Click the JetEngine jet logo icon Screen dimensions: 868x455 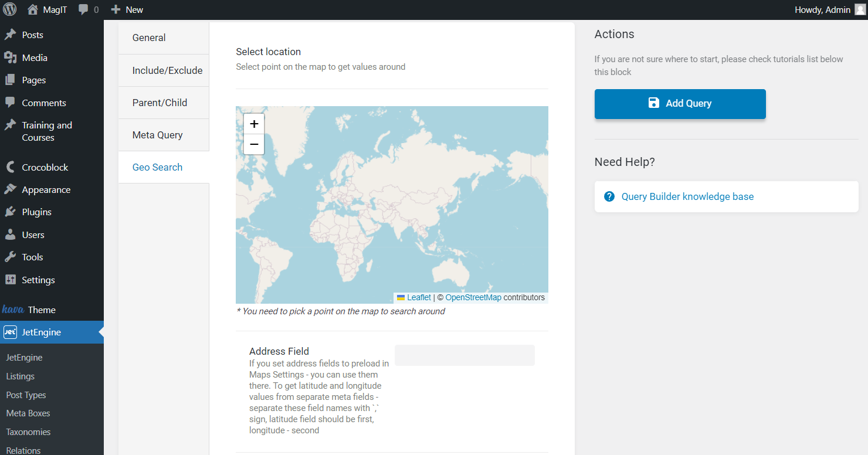pyautogui.click(x=10, y=332)
